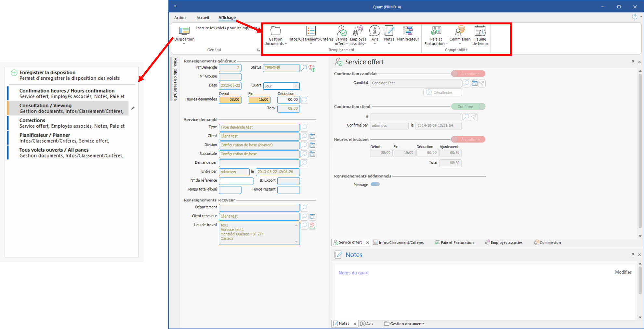
Task: Click Modifier in the Notes panel
Action: click(623, 272)
